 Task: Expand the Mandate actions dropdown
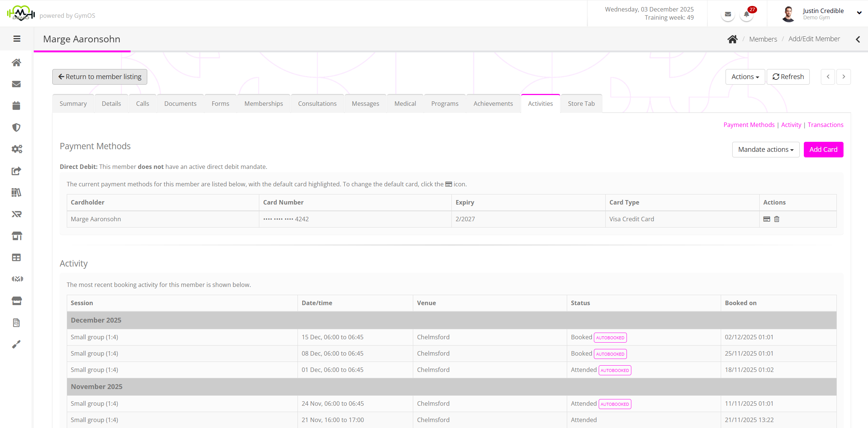[x=766, y=150]
